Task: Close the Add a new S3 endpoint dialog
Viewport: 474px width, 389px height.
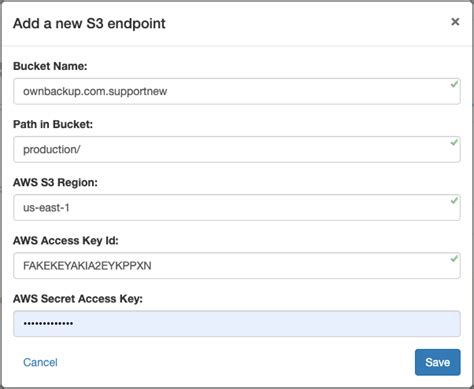Action: 455,22
